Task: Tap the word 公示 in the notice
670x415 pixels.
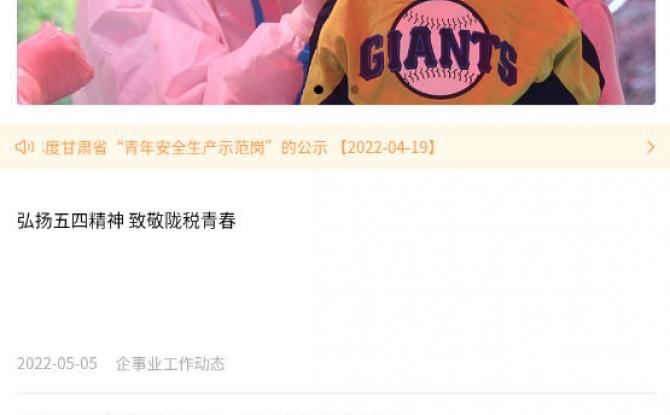Action: pos(312,148)
